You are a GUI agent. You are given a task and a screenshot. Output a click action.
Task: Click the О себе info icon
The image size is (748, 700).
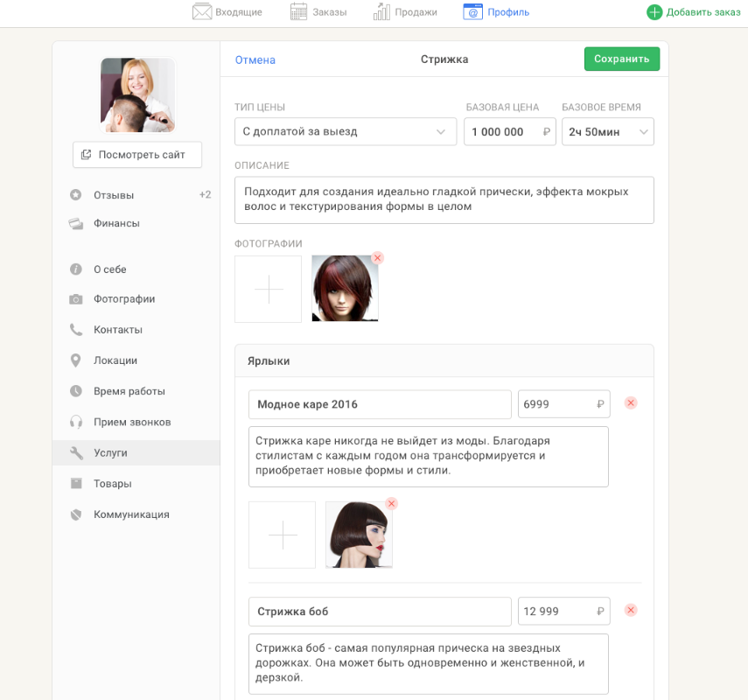(75, 269)
